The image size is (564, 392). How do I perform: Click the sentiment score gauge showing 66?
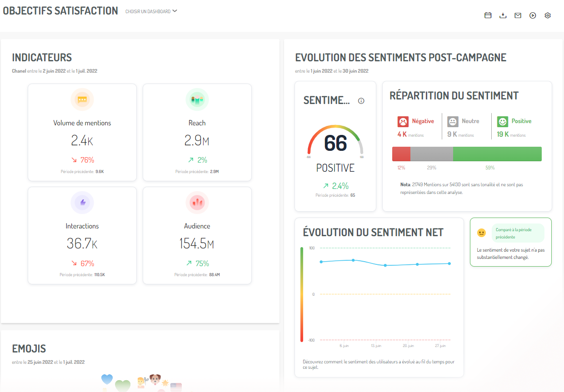(x=335, y=143)
